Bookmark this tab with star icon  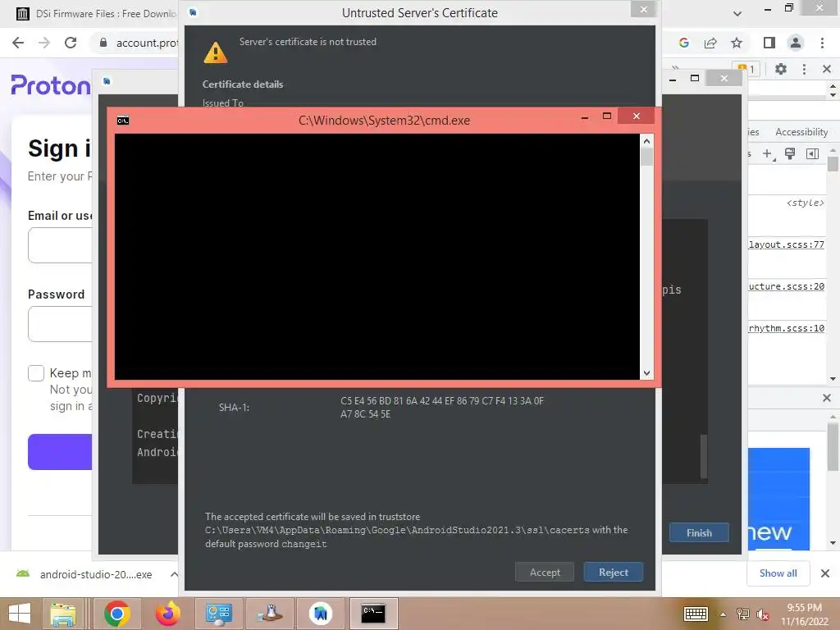pyautogui.click(x=737, y=43)
